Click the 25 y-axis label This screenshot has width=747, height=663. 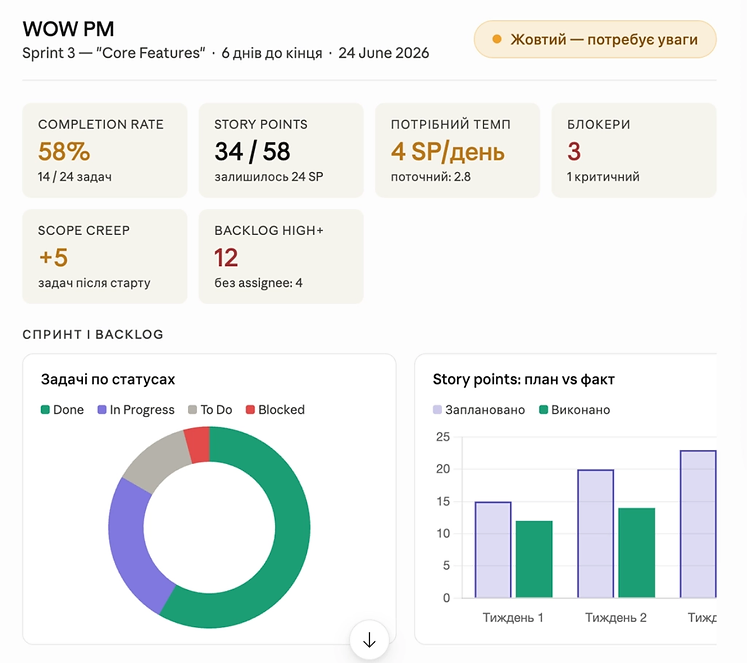(x=443, y=437)
